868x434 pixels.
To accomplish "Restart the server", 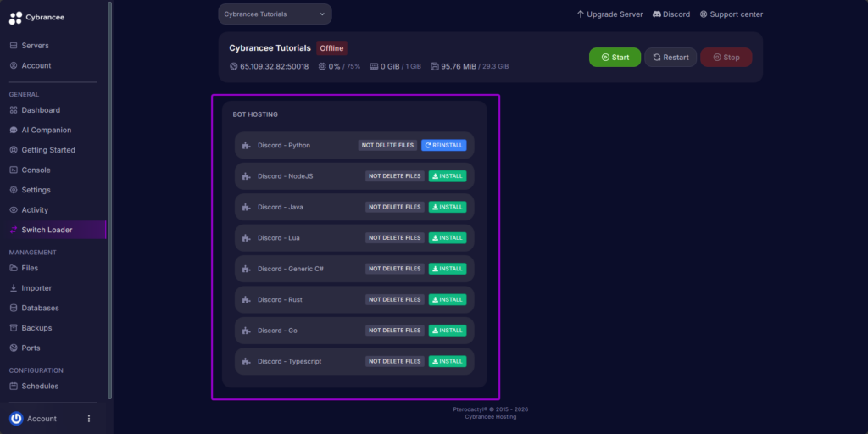I will click(670, 57).
